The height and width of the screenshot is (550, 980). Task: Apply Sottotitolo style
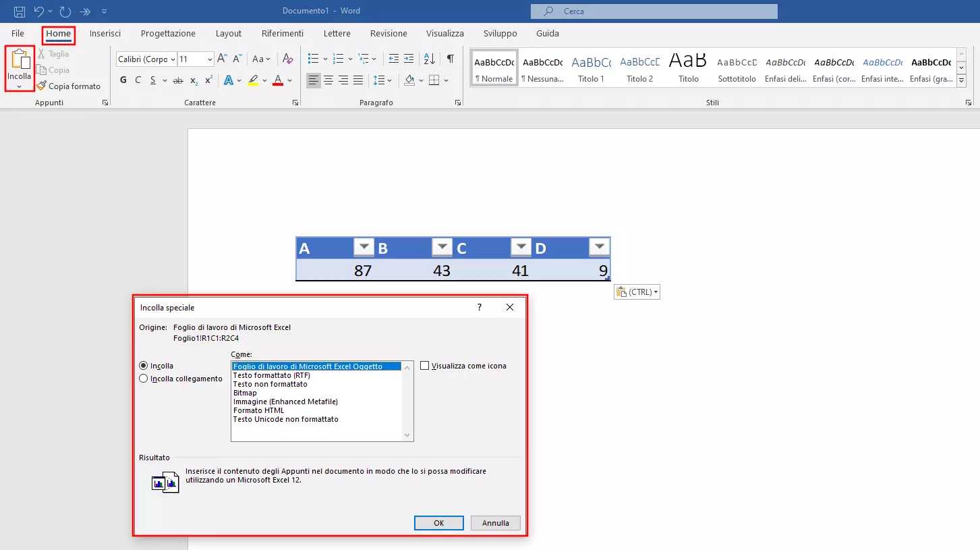tap(737, 67)
